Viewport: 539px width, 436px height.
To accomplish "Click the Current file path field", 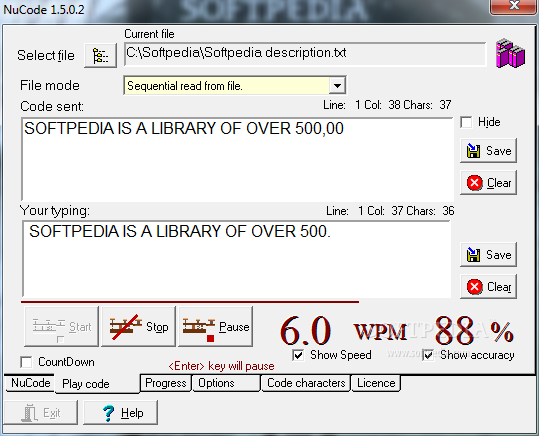I will 305,53.
